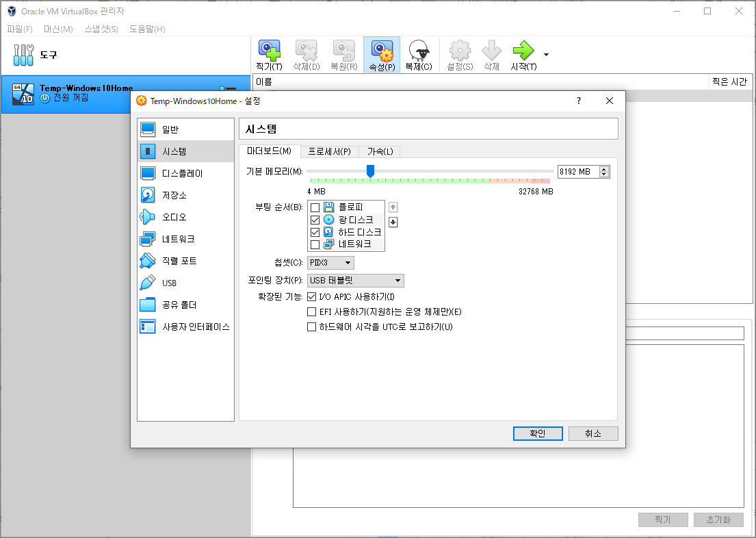
Task: Uncheck 광 디스크 in boot order
Action: click(315, 220)
